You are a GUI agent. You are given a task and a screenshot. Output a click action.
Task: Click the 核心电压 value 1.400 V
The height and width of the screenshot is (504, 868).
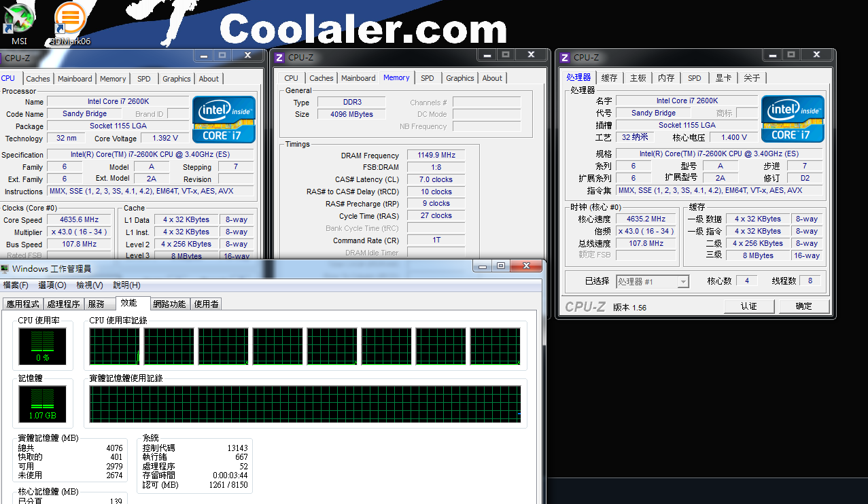click(733, 137)
